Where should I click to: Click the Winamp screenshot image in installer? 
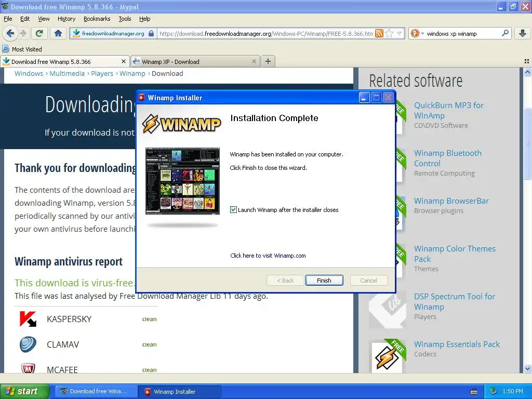click(x=182, y=181)
